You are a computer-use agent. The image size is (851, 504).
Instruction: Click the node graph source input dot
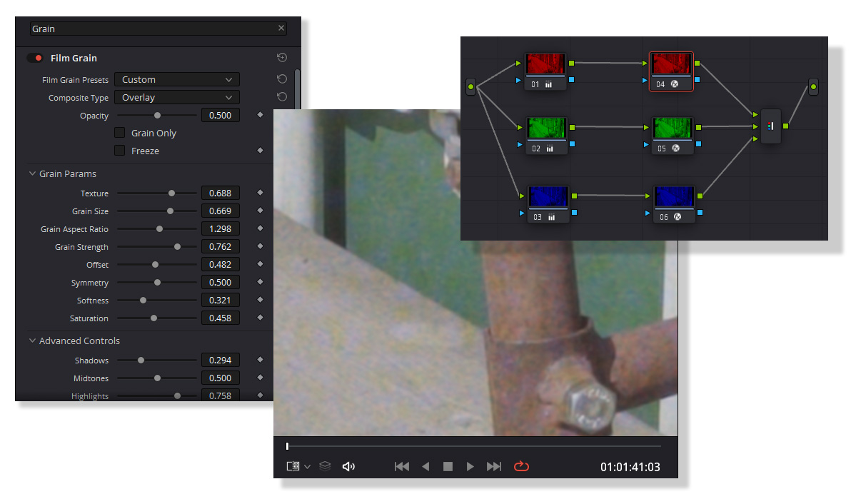(x=470, y=87)
